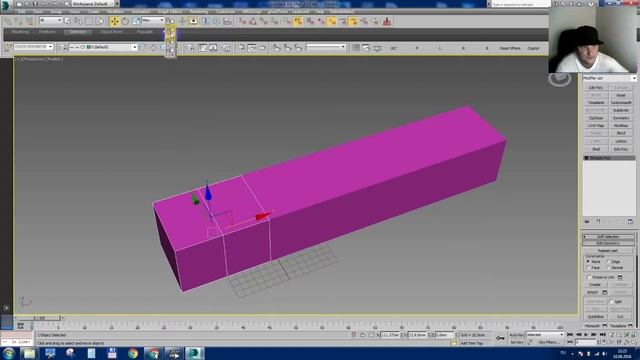The height and width of the screenshot is (360, 640).
Task: Select the Move tool in main toolbar
Action: pos(115,21)
